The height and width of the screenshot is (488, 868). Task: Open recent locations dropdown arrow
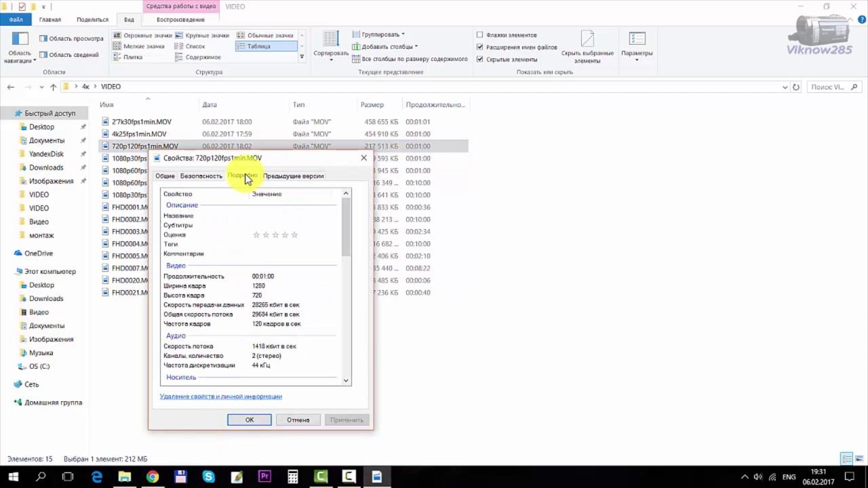[x=42, y=87]
